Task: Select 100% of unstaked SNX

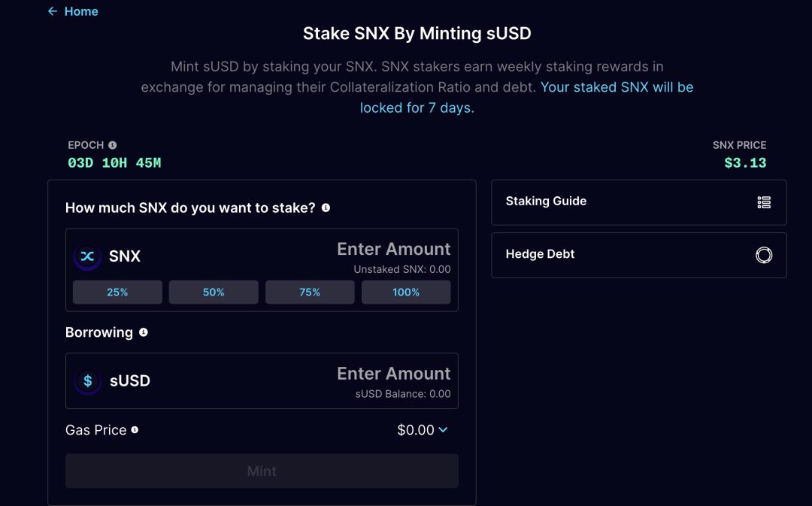Action: click(406, 292)
